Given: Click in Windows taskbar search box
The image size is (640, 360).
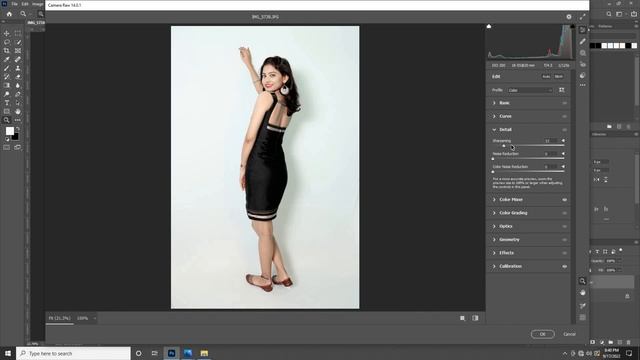Looking at the screenshot, I should pyautogui.click(x=73, y=353).
